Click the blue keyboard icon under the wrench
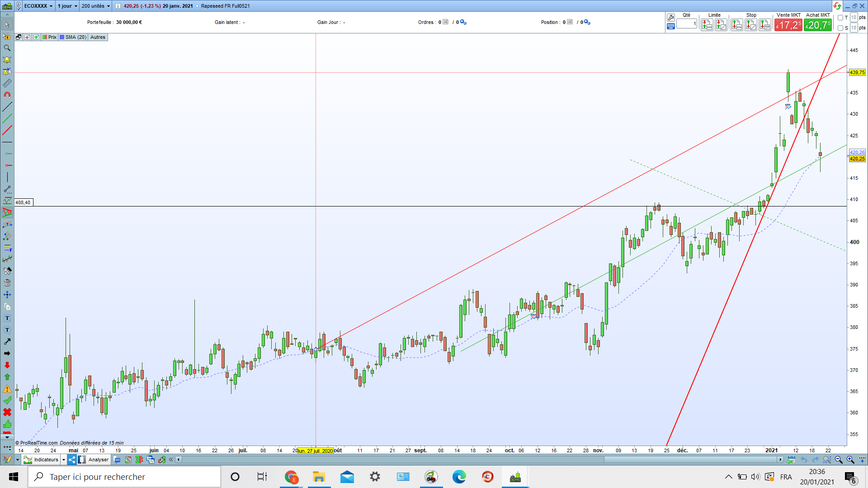 pyautogui.click(x=671, y=26)
